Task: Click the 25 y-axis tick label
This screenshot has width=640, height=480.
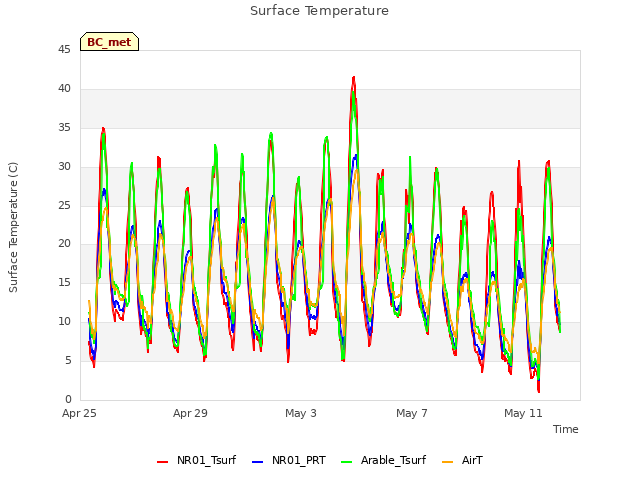Action: [x=64, y=205]
